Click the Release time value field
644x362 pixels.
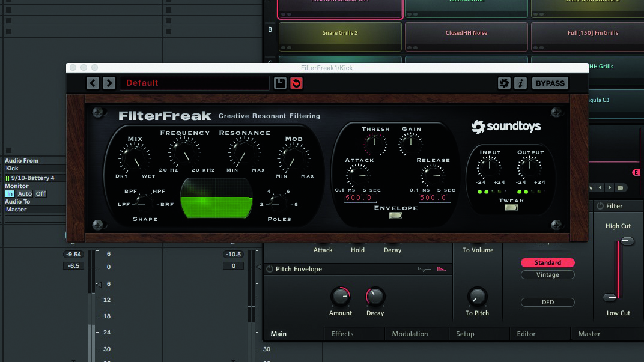click(x=434, y=198)
